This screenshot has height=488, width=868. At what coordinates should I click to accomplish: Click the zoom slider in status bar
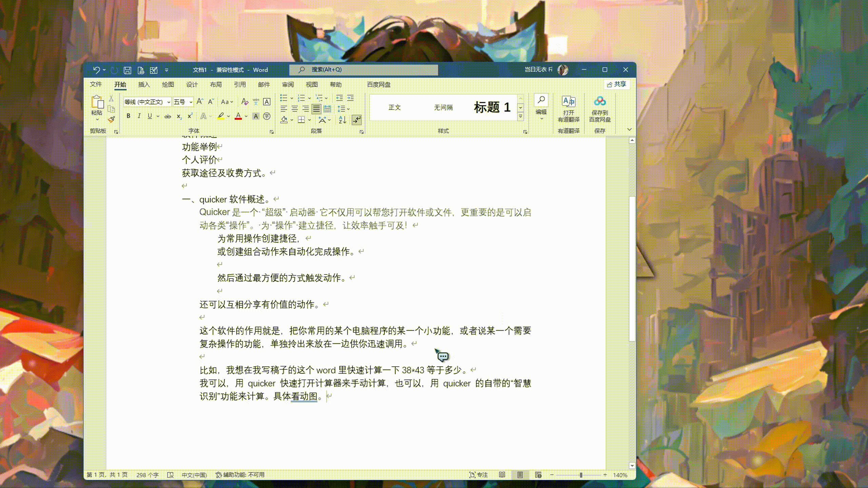point(581,475)
